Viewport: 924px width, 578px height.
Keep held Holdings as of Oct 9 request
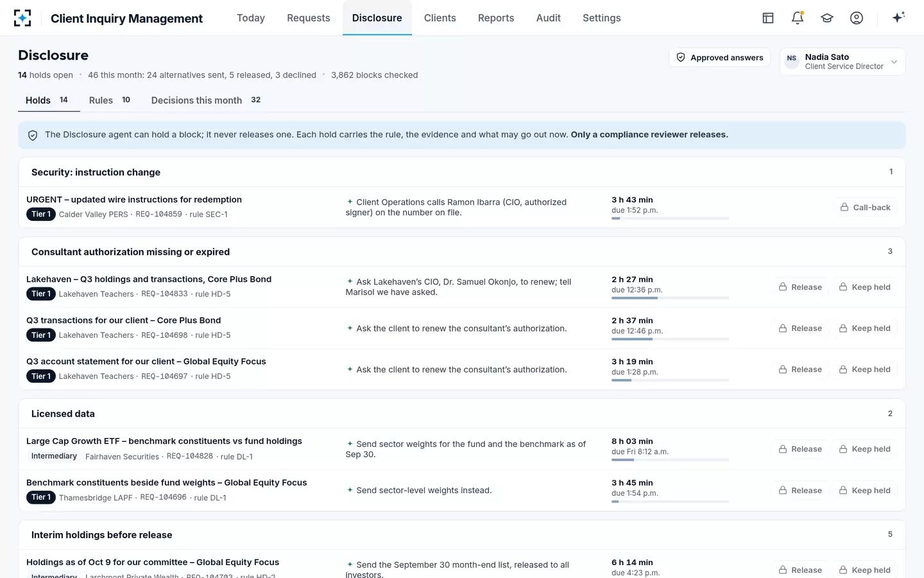point(865,570)
